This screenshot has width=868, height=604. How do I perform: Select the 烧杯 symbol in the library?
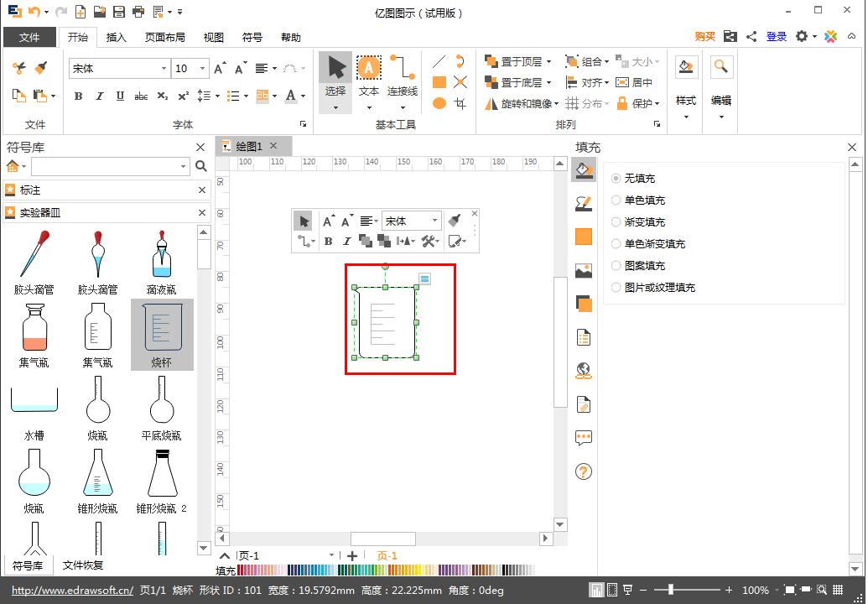click(x=161, y=331)
